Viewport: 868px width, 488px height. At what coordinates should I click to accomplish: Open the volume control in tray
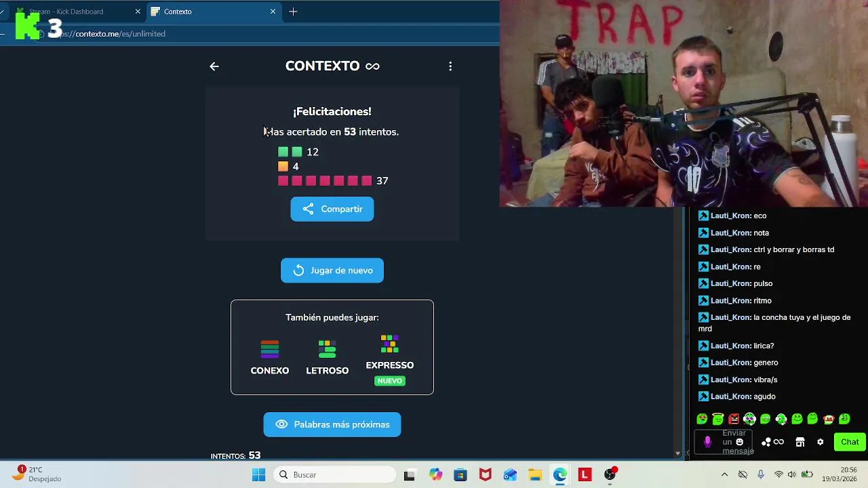tap(792, 474)
